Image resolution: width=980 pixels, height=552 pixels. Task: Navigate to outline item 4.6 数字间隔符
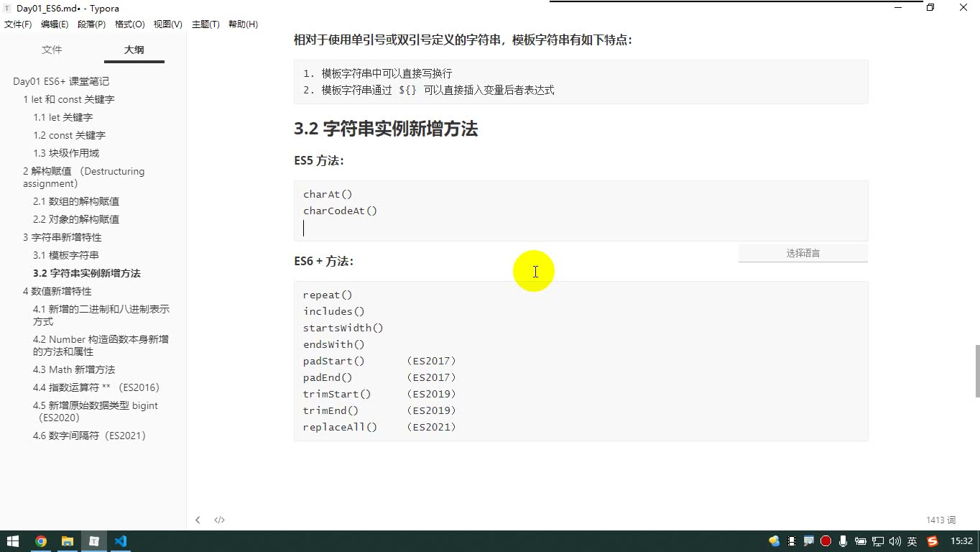[x=90, y=436]
